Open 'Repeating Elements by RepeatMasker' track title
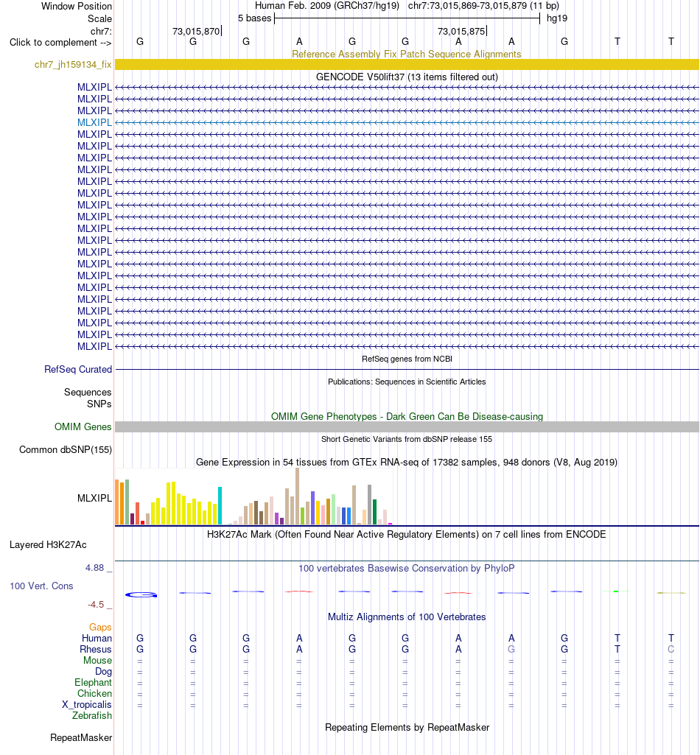The width and height of the screenshot is (700, 755). (407, 728)
